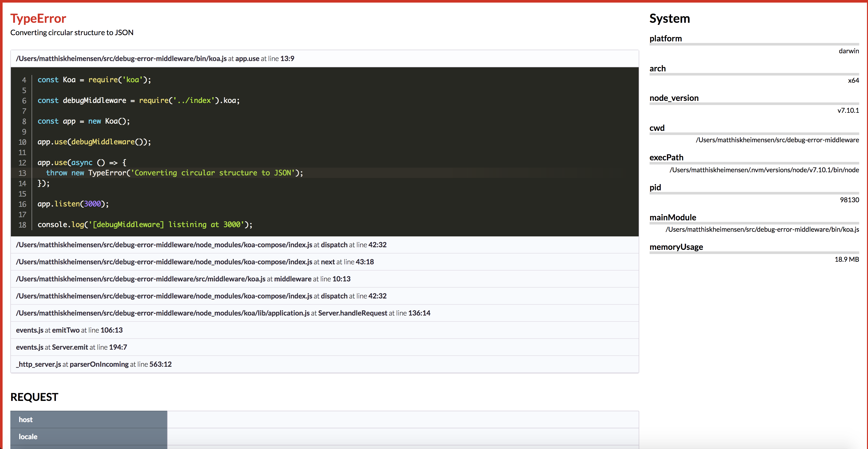
Task: Click highlighted line 13 throw statement
Action: coord(174,173)
